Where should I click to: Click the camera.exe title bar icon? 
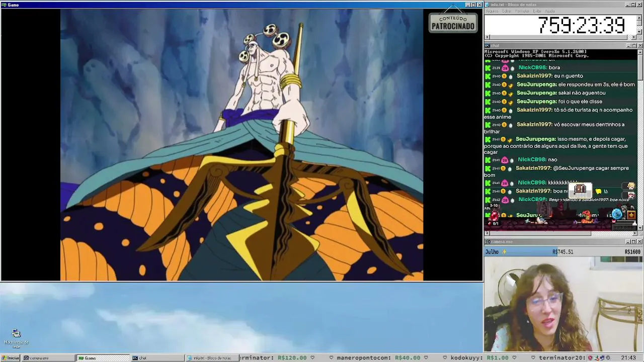coord(487,242)
